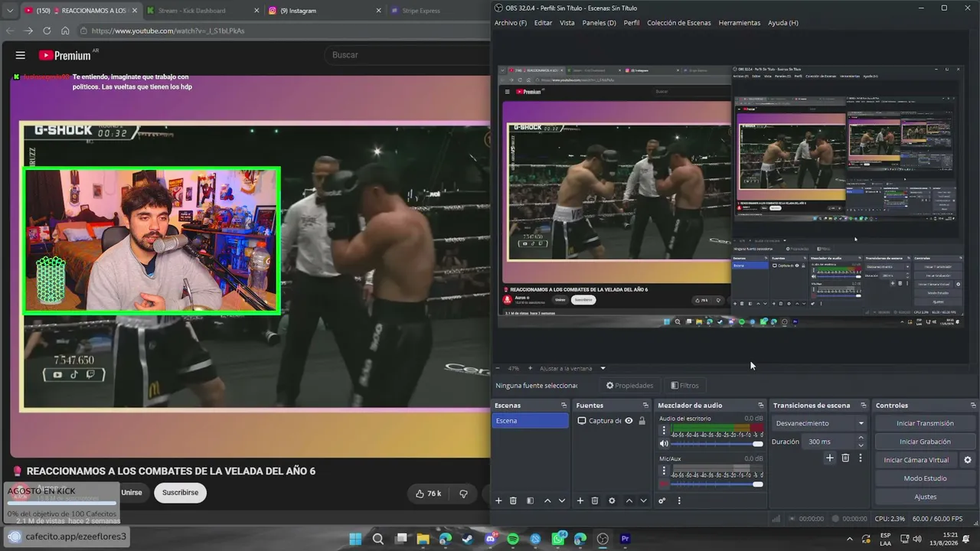980x551 pixels.
Task: Toggle lock on Captura source
Action: click(642, 421)
